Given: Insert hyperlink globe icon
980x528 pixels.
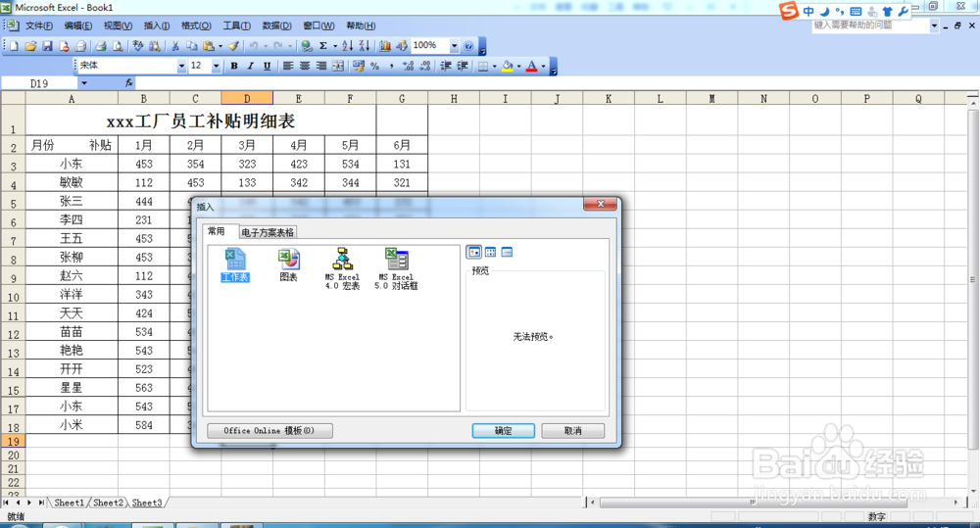Looking at the screenshot, I should [x=306, y=46].
